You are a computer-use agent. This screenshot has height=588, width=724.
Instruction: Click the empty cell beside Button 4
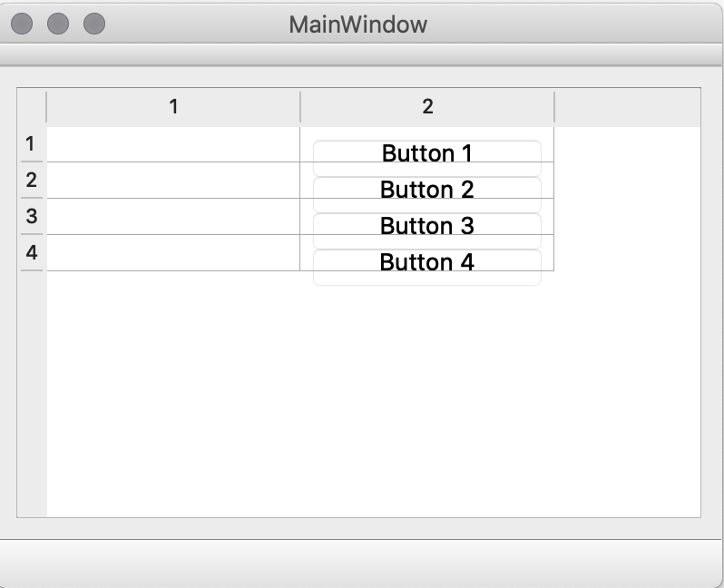(x=173, y=253)
